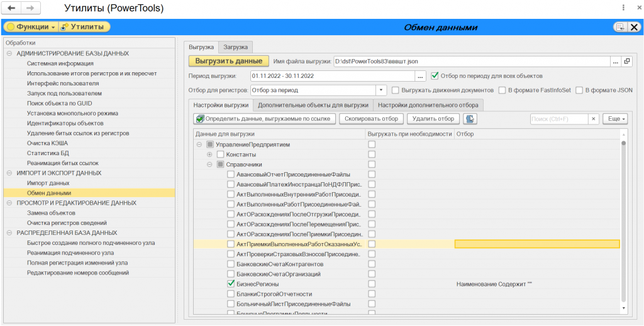Uncheck the БизнесРегионы checkbox
The width and height of the screenshot is (644, 326).
pyautogui.click(x=231, y=284)
